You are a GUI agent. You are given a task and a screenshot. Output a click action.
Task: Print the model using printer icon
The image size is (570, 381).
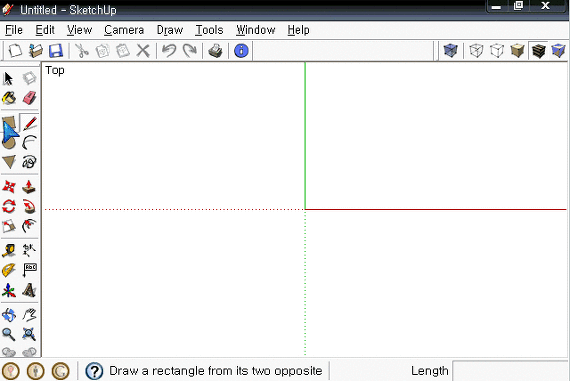pos(216,51)
